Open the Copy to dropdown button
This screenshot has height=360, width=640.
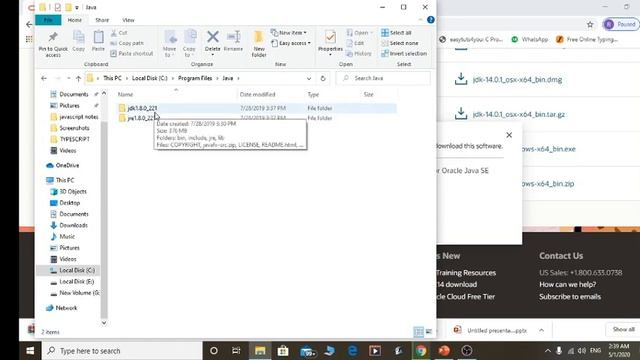pos(189,44)
